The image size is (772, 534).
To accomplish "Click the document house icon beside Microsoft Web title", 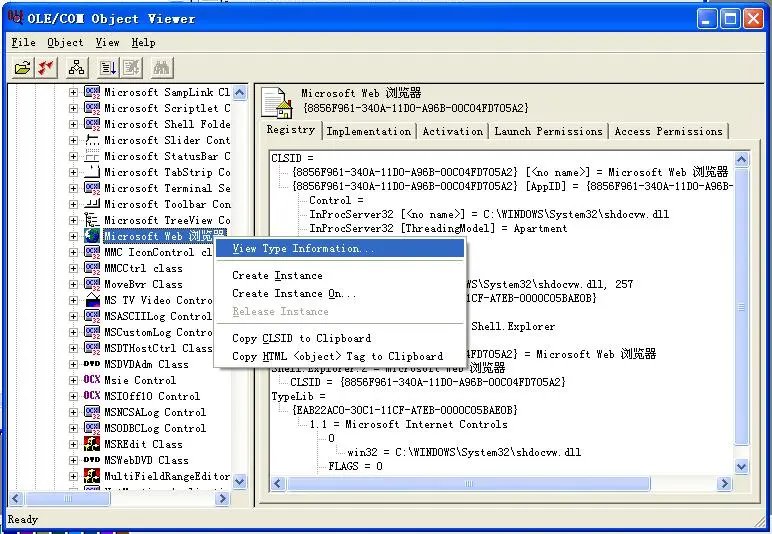I will tap(277, 102).
